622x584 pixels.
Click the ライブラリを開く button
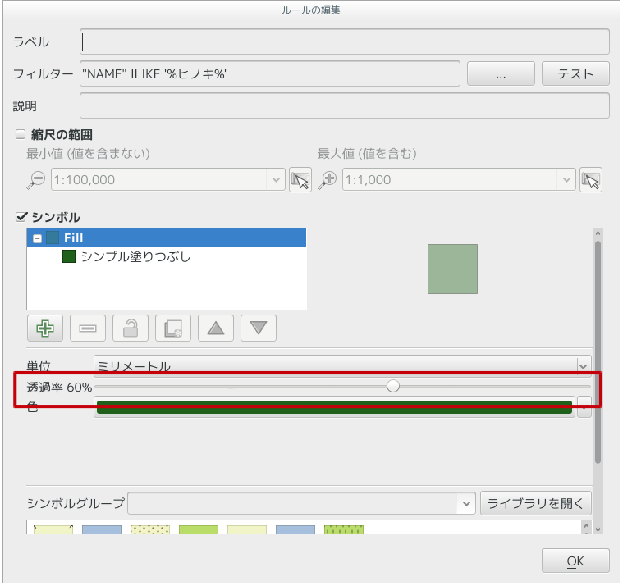coord(536,503)
